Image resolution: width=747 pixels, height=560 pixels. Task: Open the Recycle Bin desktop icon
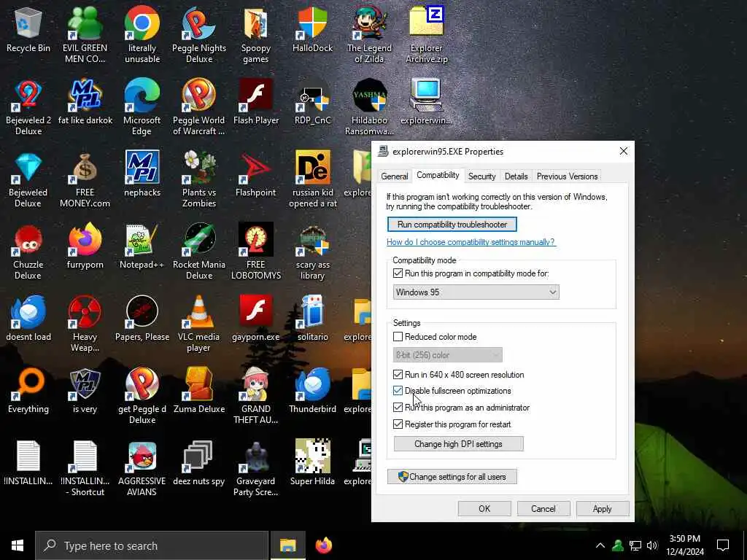pyautogui.click(x=28, y=29)
